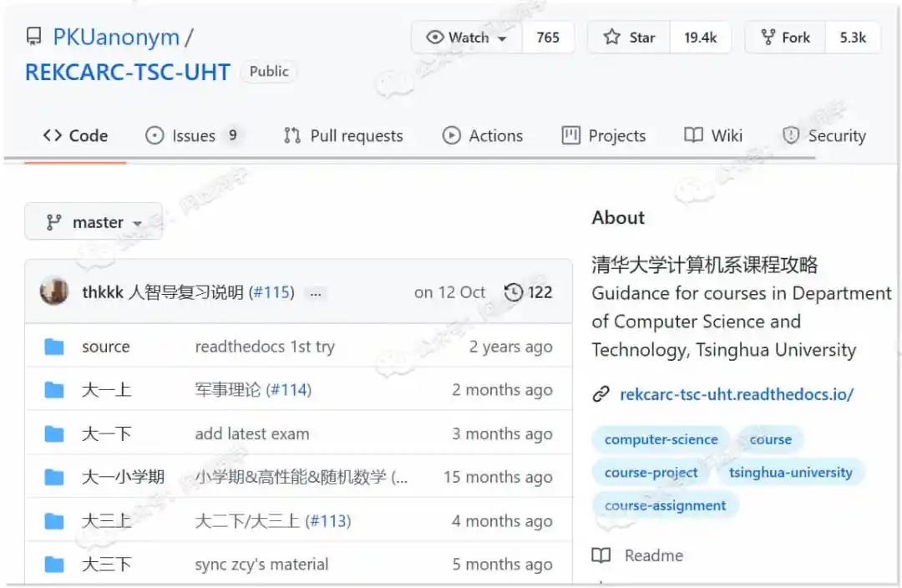Click the Security shield icon
Screen dimensions: 902x588
click(x=791, y=136)
